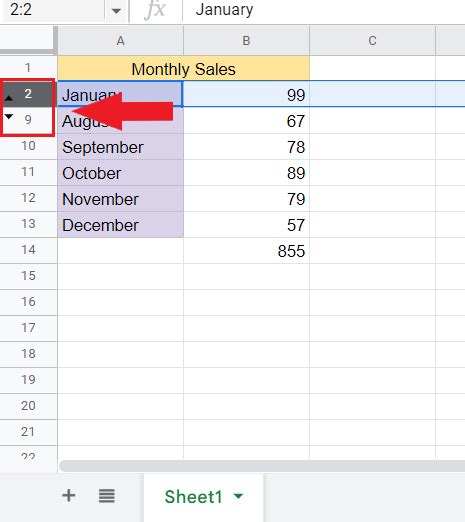Select column C header
This screenshot has height=522, width=465.
click(x=372, y=41)
